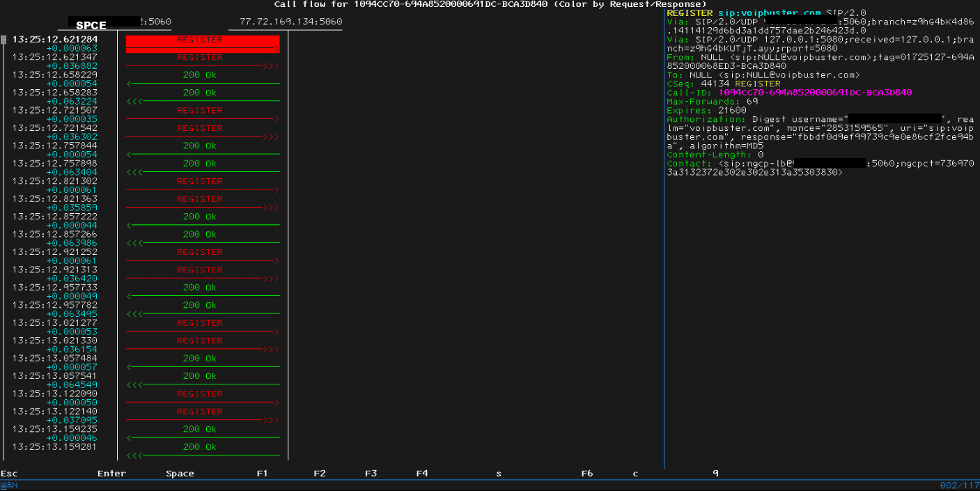The height and width of the screenshot is (491, 980).
Task: Click the 77.72.169.134:5060 column header
Action: (x=290, y=22)
